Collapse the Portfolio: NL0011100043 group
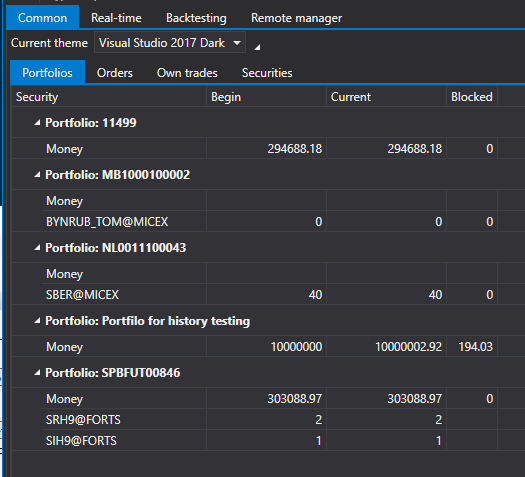Screen dimensions: 525x477 37,248
